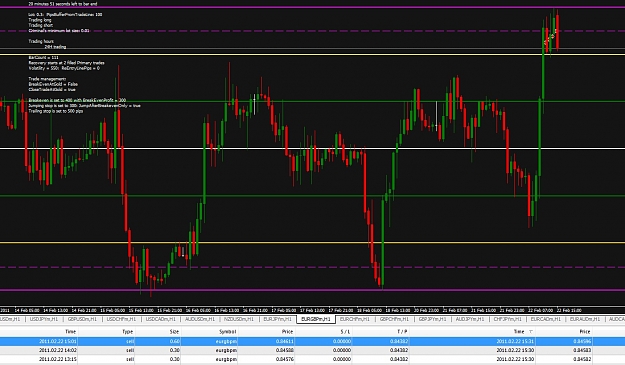The image size is (625, 365).
Task: Select the trade opened 2011.02.22 15:01
Action: pyautogui.click(x=312, y=341)
